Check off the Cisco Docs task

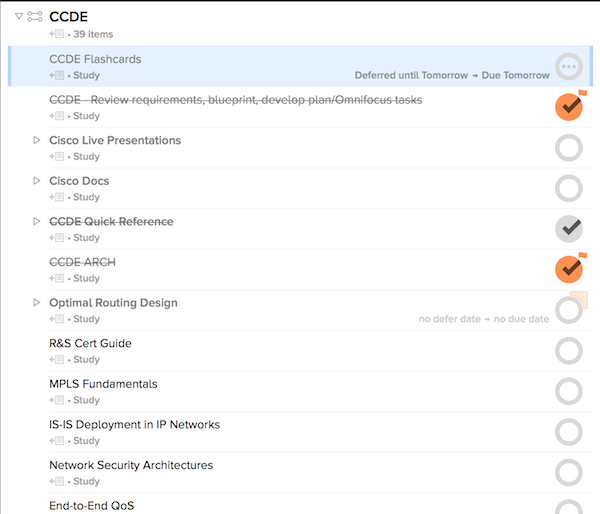coord(569,188)
